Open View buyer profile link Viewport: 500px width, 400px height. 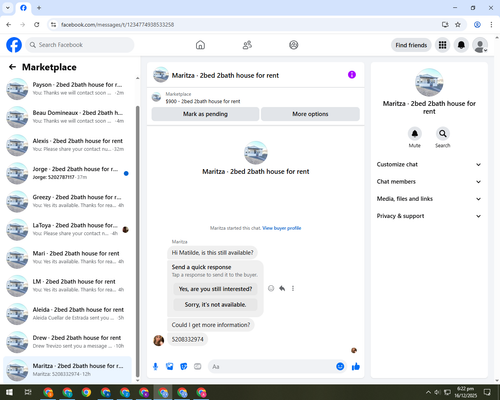282,228
